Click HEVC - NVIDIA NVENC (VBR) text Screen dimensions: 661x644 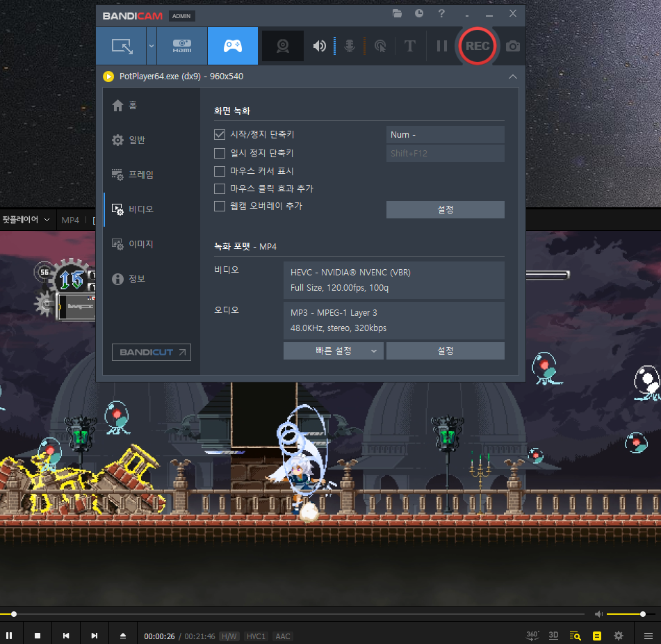coord(350,273)
